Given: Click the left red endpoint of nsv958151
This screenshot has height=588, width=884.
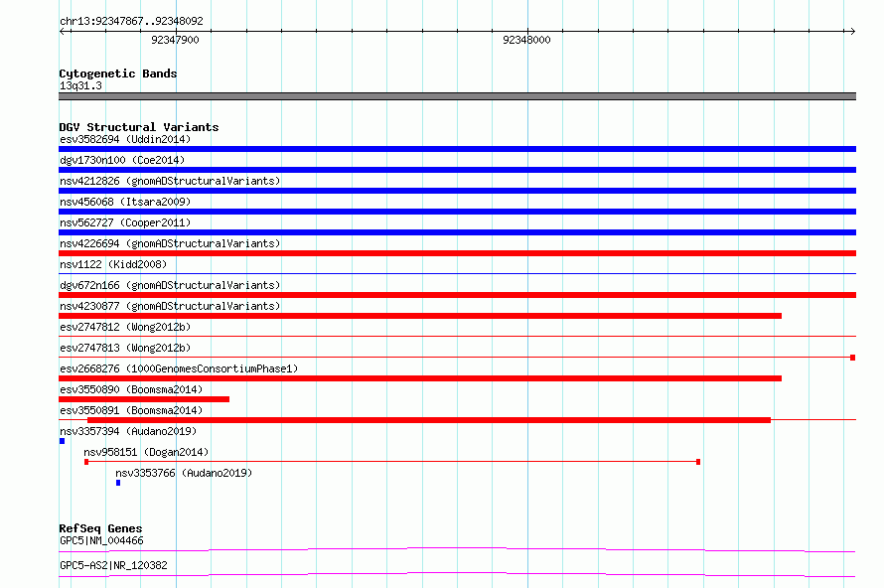Looking at the screenshot, I should point(86,462).
